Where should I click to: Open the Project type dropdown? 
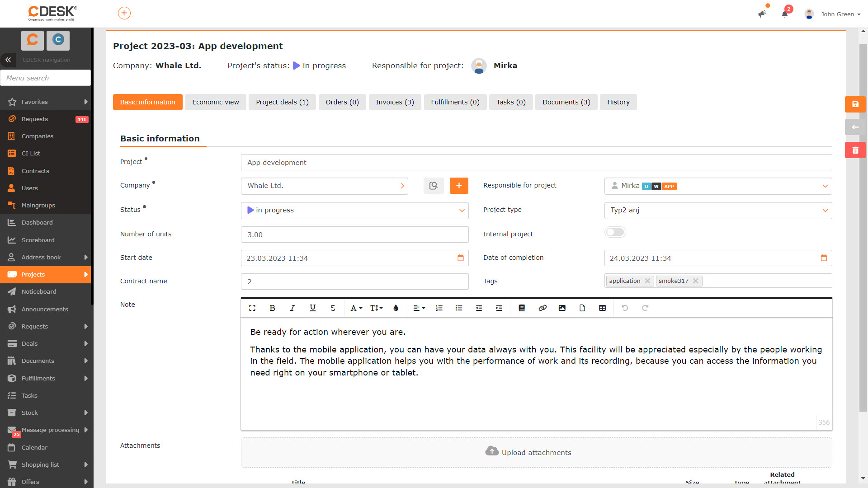(x=718, y=211)
